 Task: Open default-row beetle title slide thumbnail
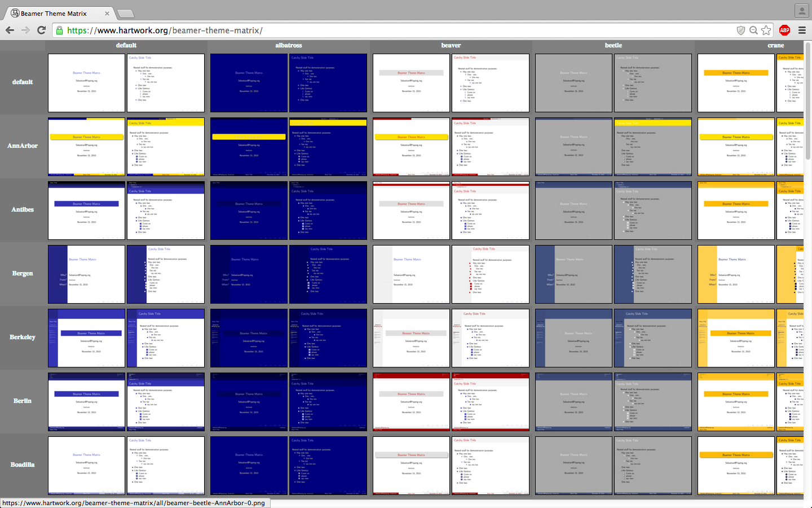coord(573,83)
